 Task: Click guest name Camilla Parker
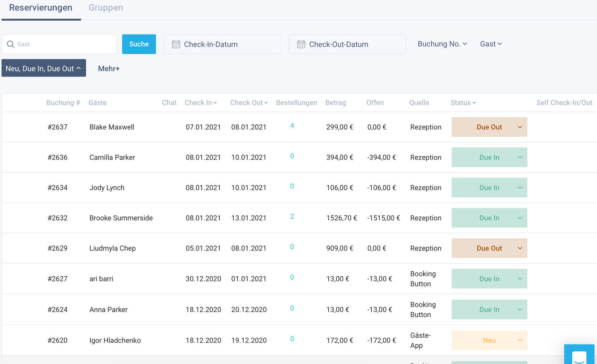(x=112, y=158)
